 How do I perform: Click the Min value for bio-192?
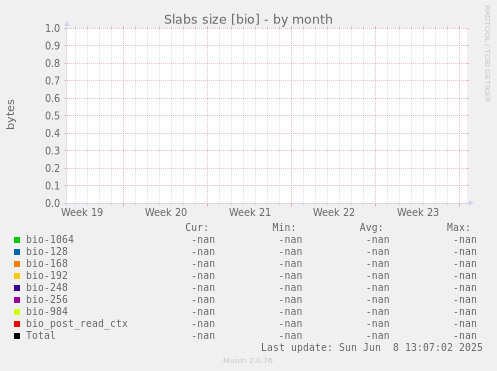click(290, 276)
